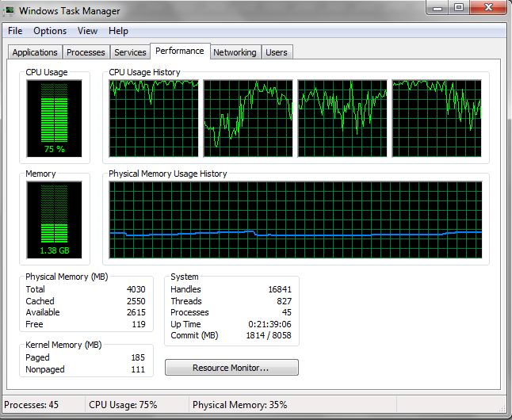
Task: Open Resource Monitor
Action: tap(231, 368)
